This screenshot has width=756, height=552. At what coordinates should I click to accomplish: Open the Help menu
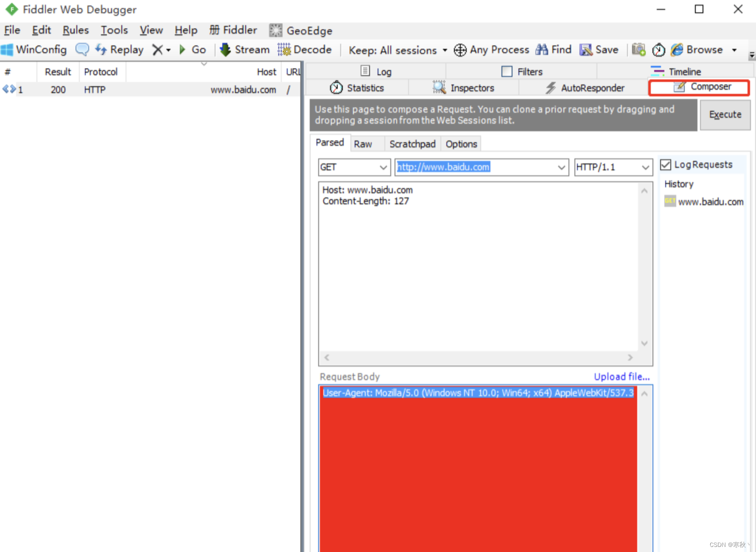click(x=186, y=30)
